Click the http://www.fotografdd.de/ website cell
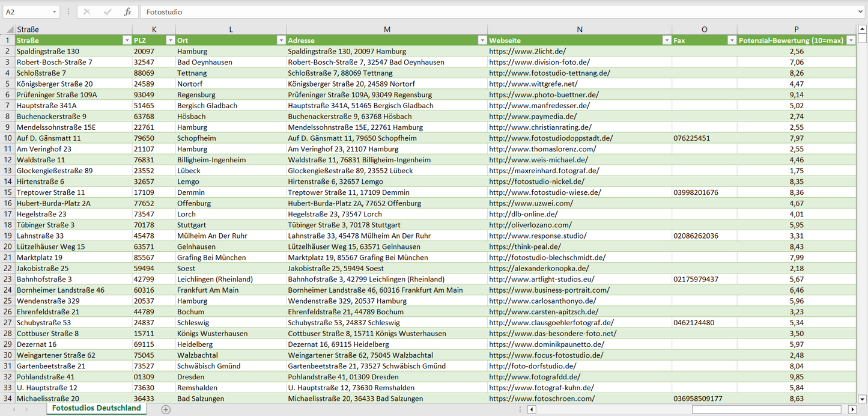Viewport: 868px width, 416px height. (535, 377)
